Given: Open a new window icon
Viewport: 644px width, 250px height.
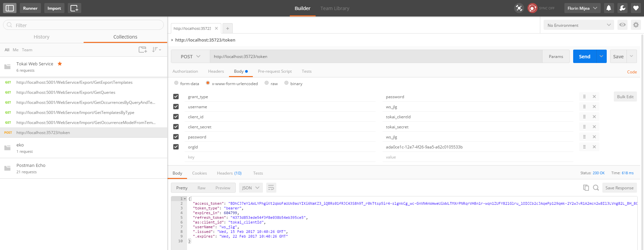Looking at the screenshot, I should (x=75, y=8).
